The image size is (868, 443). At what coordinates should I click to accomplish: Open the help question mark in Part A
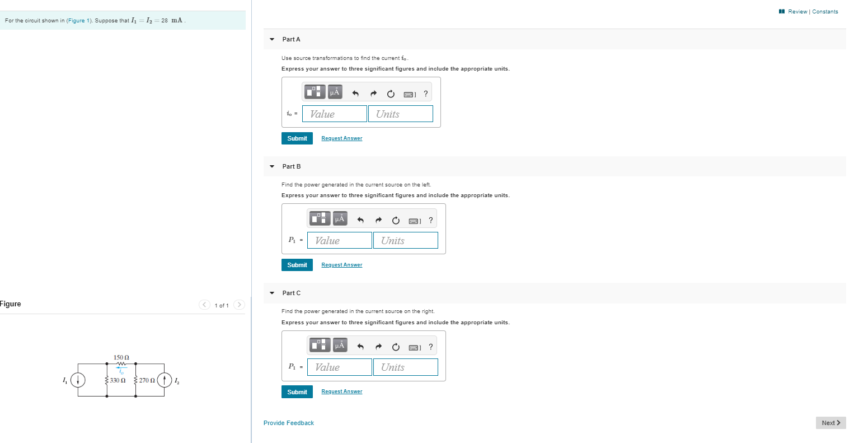[x=426, y=94]
